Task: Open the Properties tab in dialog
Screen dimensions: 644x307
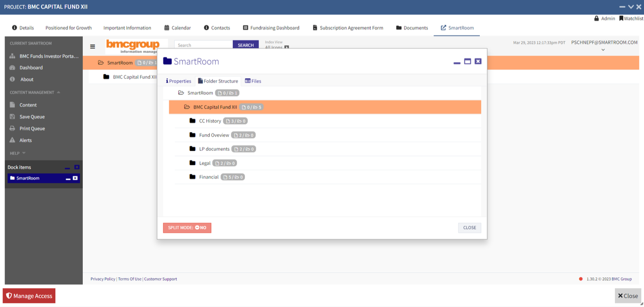Action: coord(179,81)
